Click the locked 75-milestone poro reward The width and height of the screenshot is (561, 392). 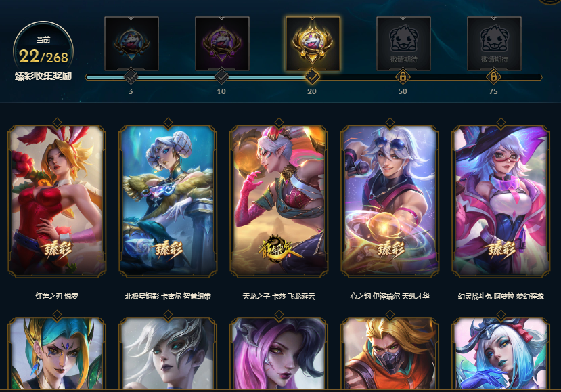[494, 43]
